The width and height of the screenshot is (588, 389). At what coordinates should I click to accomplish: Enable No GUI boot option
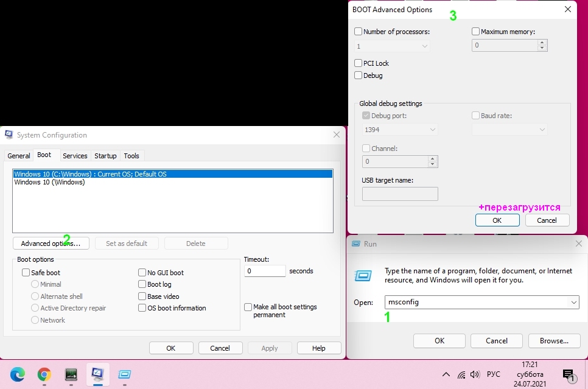pyautogui.click(x=142, y=273)
